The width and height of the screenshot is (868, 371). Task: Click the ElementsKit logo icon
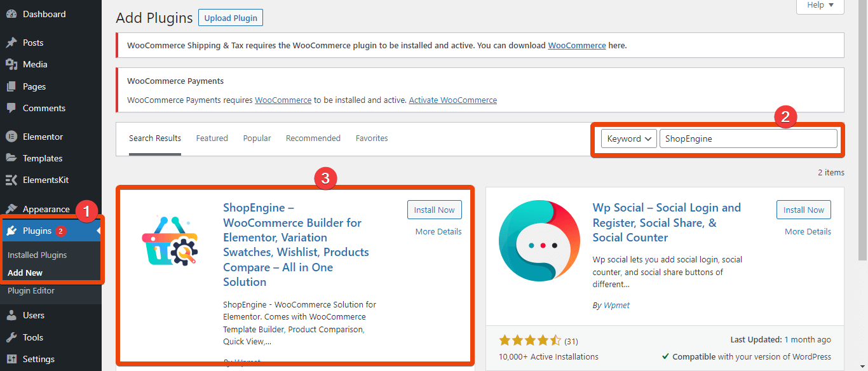tap(11, 180)
